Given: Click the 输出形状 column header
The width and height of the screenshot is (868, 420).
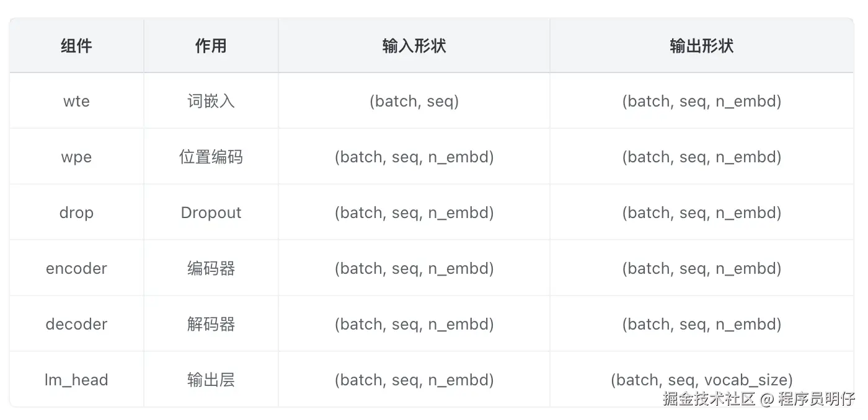Looking at the screenshot, I should pyautogui.click(x=701, y=46).
